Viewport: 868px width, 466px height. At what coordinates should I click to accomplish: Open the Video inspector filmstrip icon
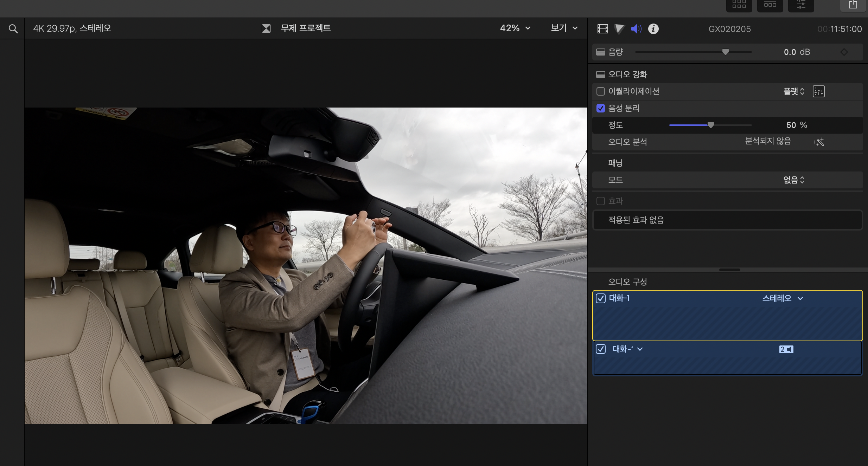pos(602,29)
